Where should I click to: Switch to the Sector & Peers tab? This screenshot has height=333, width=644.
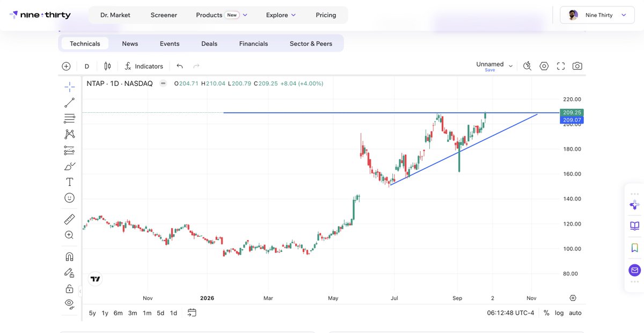pos(311,44)
